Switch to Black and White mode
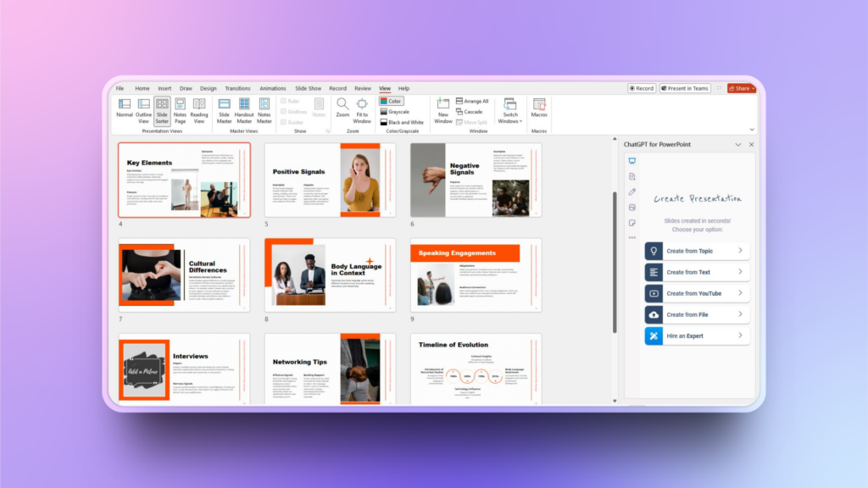This screenshot has height=488, width=868. [x=402, y=122]
